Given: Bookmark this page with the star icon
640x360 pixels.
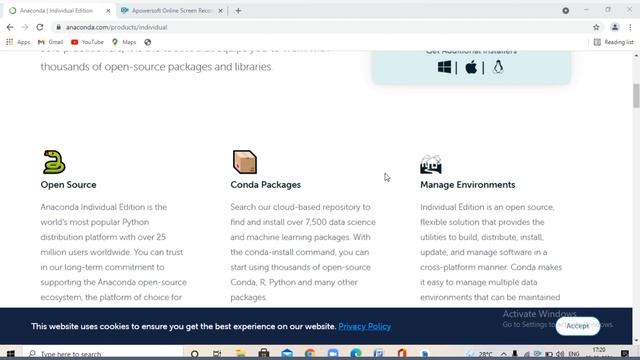Looking at the screenshot, I should coord(596,27).
